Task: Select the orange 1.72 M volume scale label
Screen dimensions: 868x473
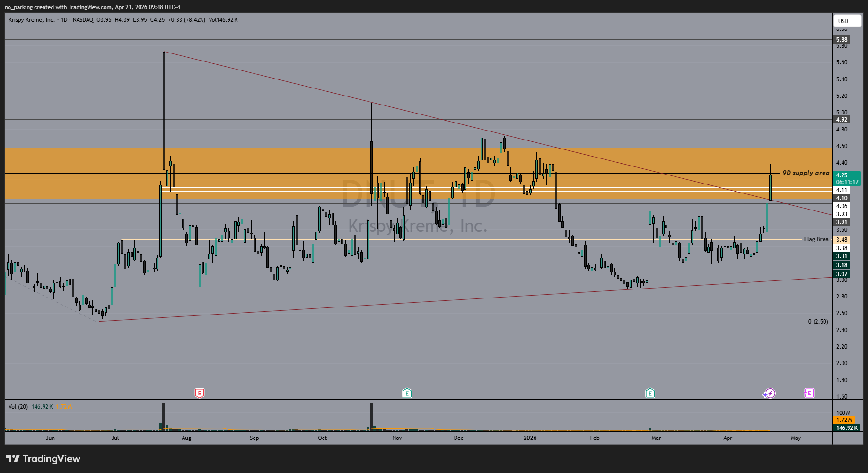Action: (x=844, y=420)
